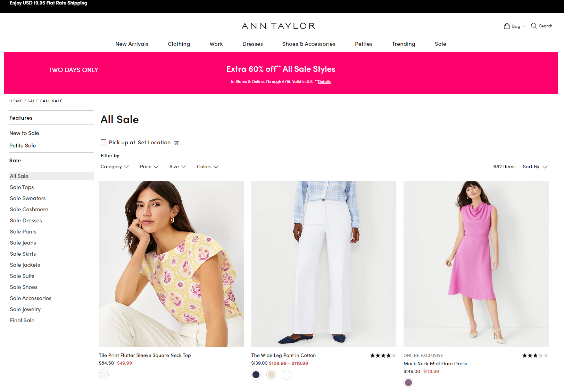Screen dimensions: 564x392
Task: Click the Wide Leg Pant star rating
Action: click(383, 356)
